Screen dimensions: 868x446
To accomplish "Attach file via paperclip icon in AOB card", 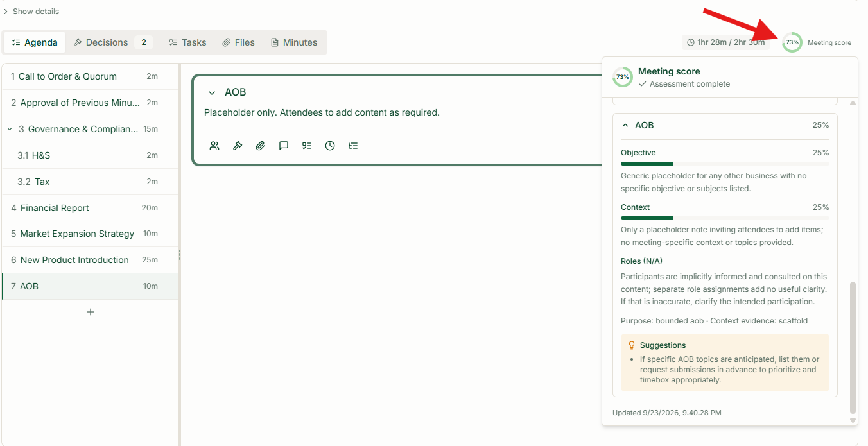I will click(261, 146).
